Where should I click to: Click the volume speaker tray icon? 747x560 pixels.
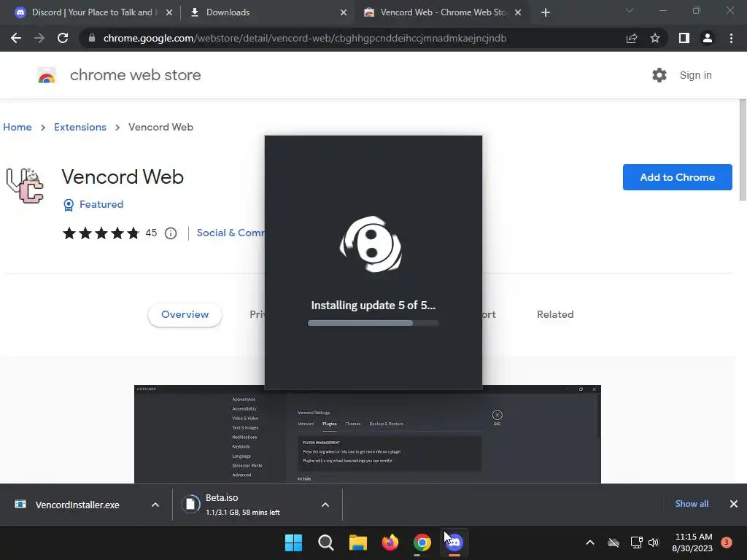pos(654,542)
